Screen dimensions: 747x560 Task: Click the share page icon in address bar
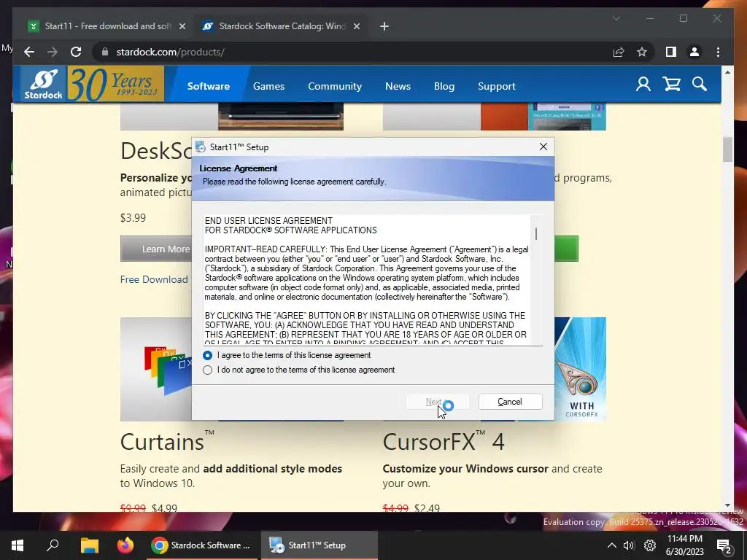tap(619, 52)
